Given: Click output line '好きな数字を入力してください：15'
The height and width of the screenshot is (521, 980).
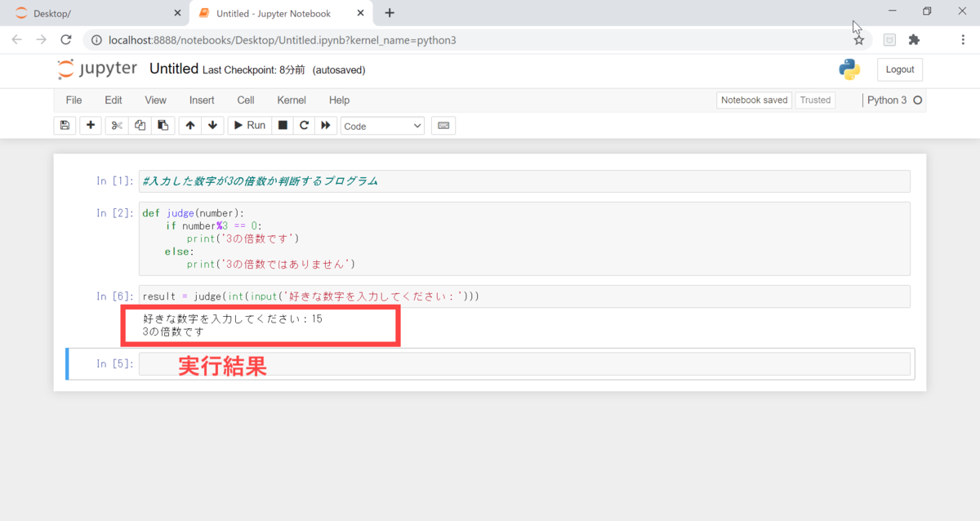Looking at the screenshot, I should tap(233, 318).
